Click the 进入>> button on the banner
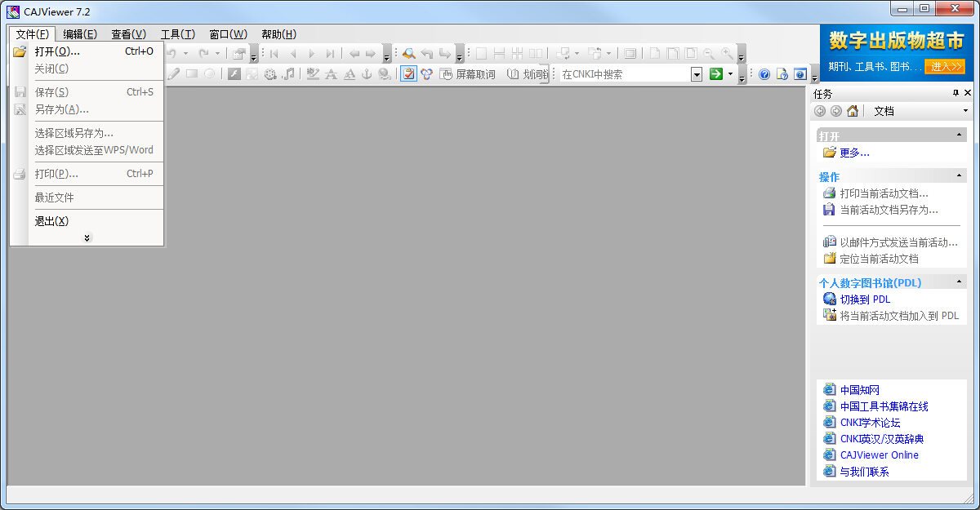 pyautogui.click(x=944, y=66)
